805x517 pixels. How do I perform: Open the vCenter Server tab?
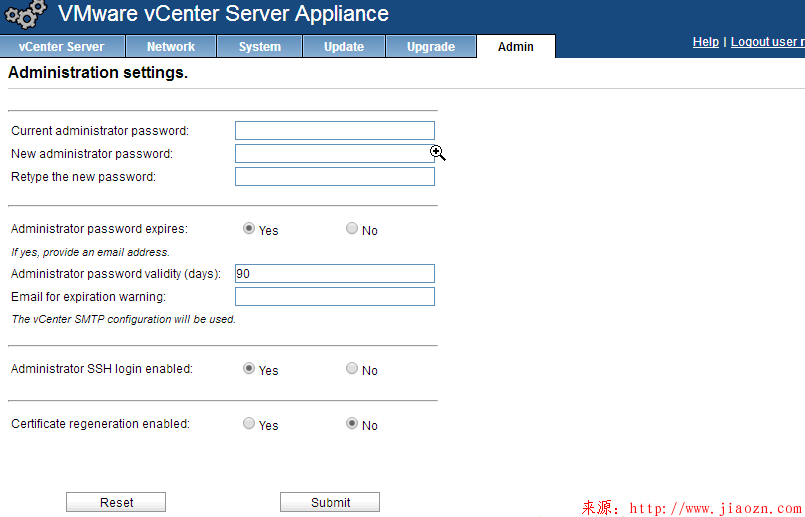[62, 47]
